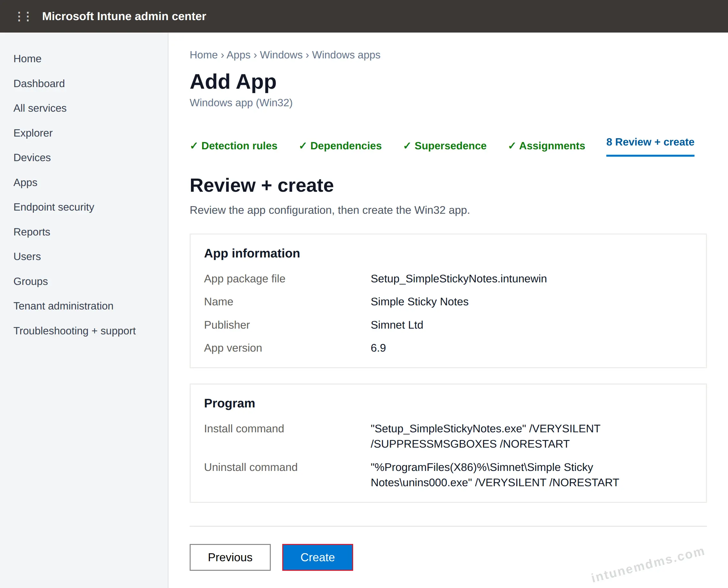Open Troubleshooting + support in the sidebar
The image size is (728, 588).
[75, 331]
